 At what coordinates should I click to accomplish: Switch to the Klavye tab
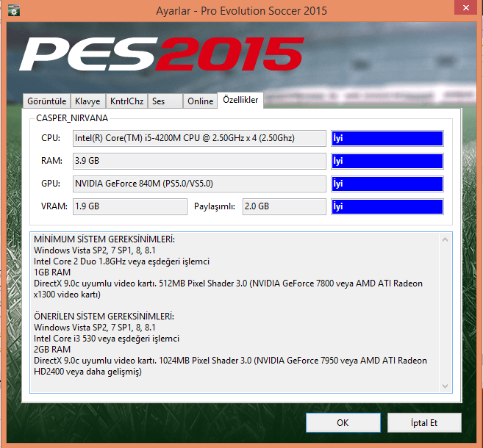pos(88,101)
